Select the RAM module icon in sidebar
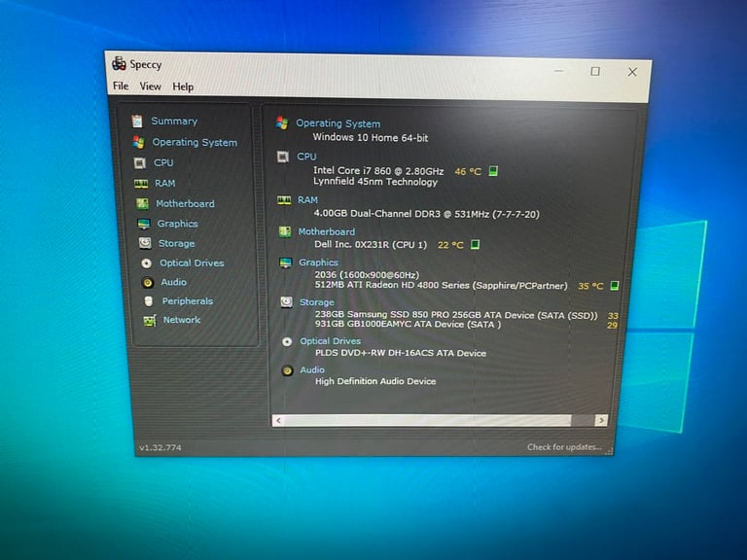This screenshot has width=747, height=560. tap(140, 184)
